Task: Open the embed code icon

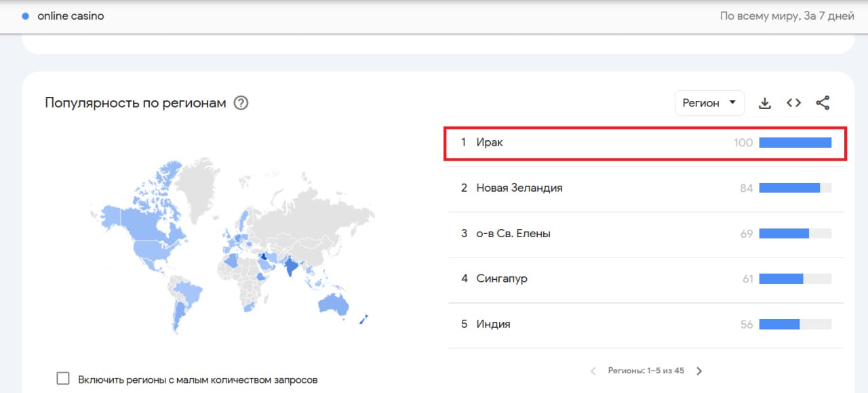Action: click(793, 102)
